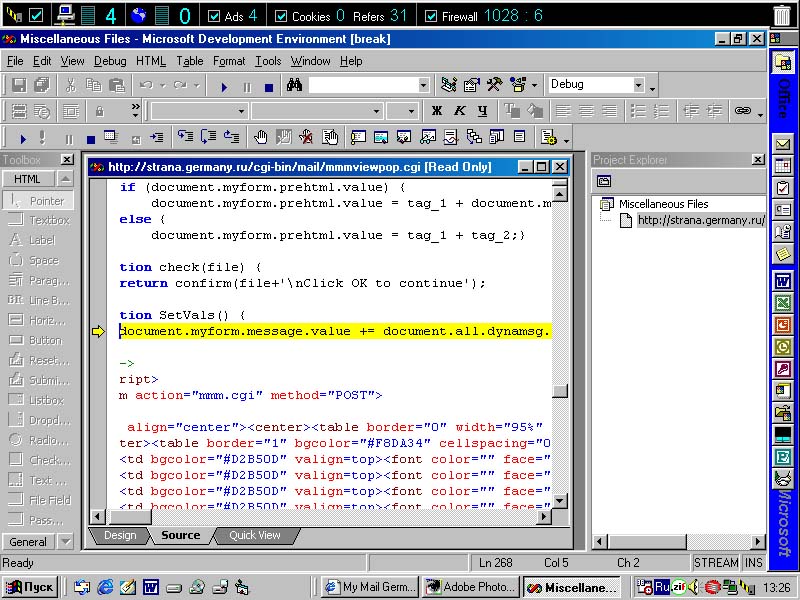Expand the General toolbox section arrow
This screenshot has height=600, width=800.
[65, 542]
